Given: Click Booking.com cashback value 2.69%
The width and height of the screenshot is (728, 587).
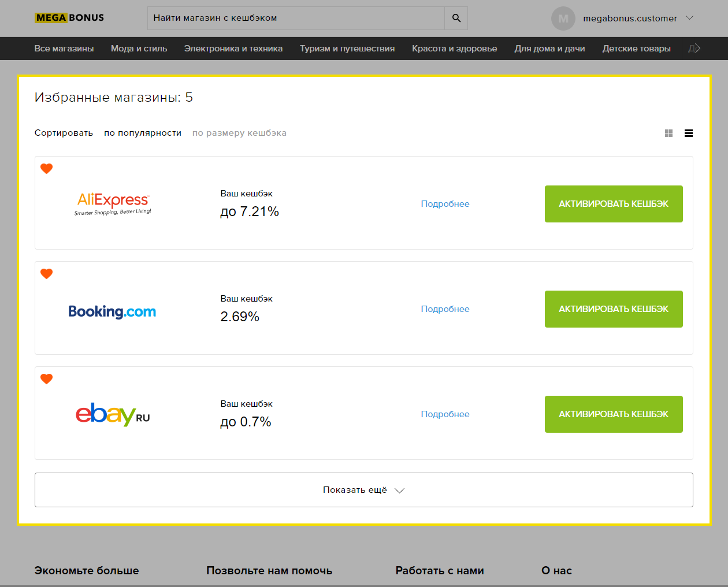Looking at the screenshot, I should tap(240, 317).
